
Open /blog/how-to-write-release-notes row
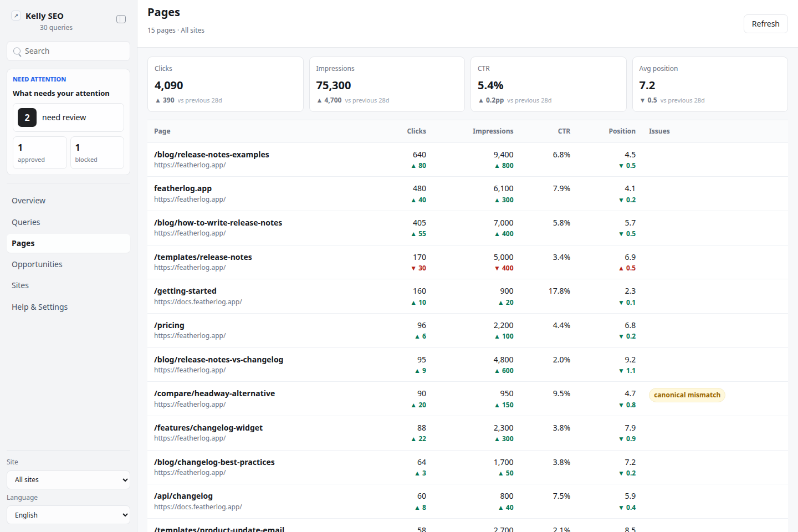(x=468, y=228)
